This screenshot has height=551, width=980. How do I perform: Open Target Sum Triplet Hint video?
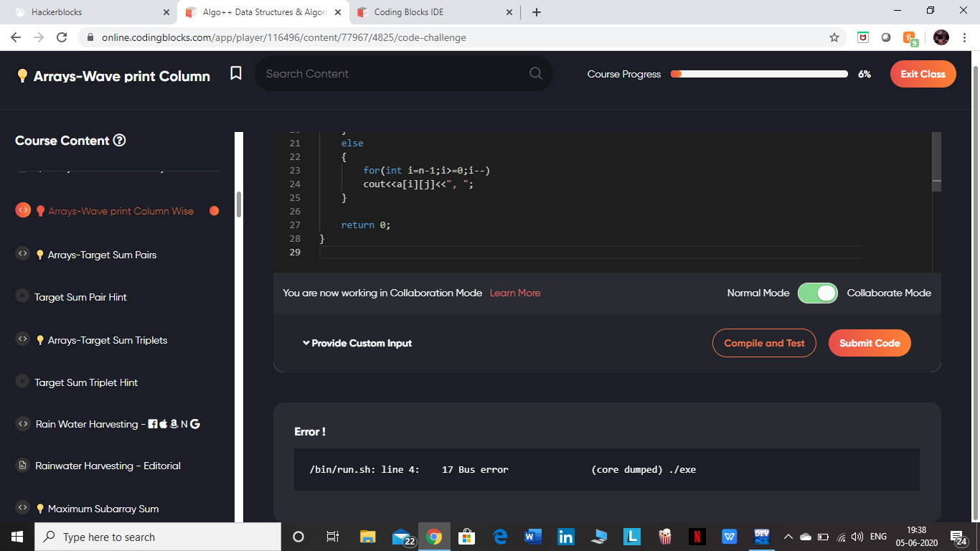pos(86,382)
